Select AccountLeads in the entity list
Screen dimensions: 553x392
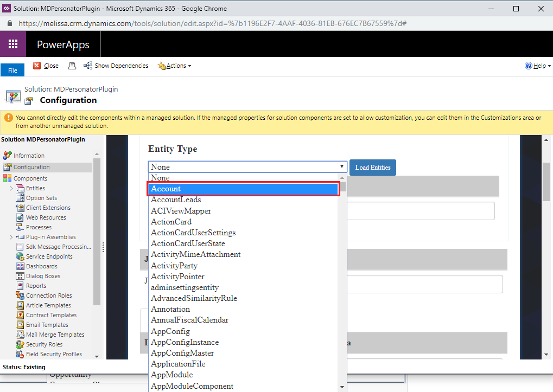click(x=243, y=200)
